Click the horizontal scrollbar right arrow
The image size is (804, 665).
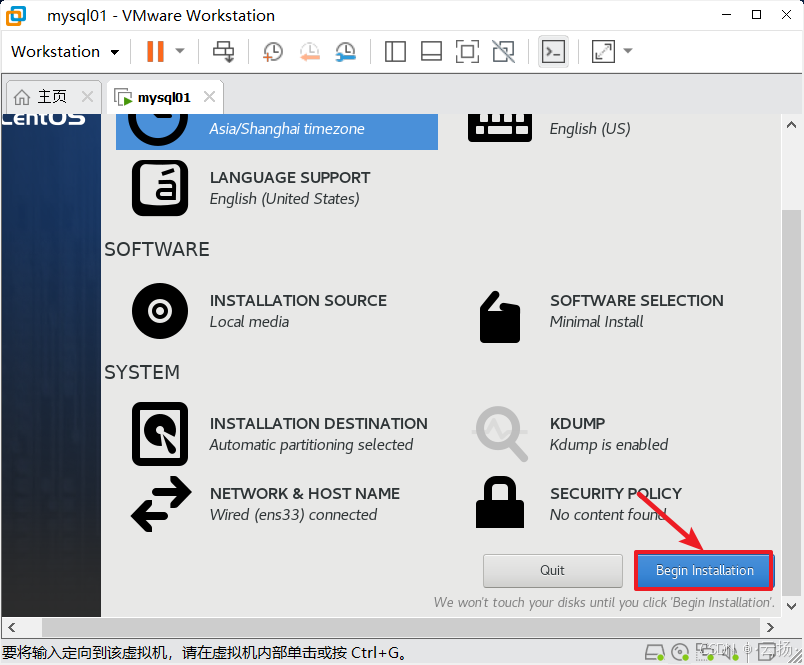pyautogui.click(x=770, y=627)
